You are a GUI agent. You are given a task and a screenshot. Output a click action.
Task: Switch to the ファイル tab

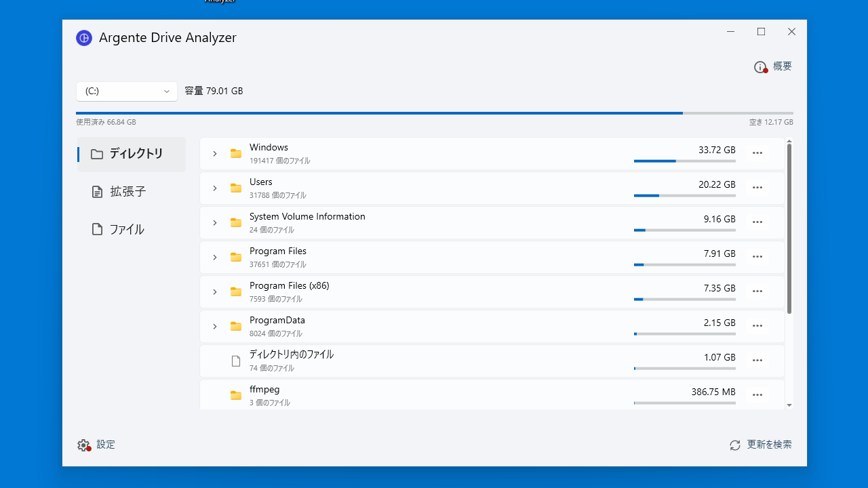(132, 229)
